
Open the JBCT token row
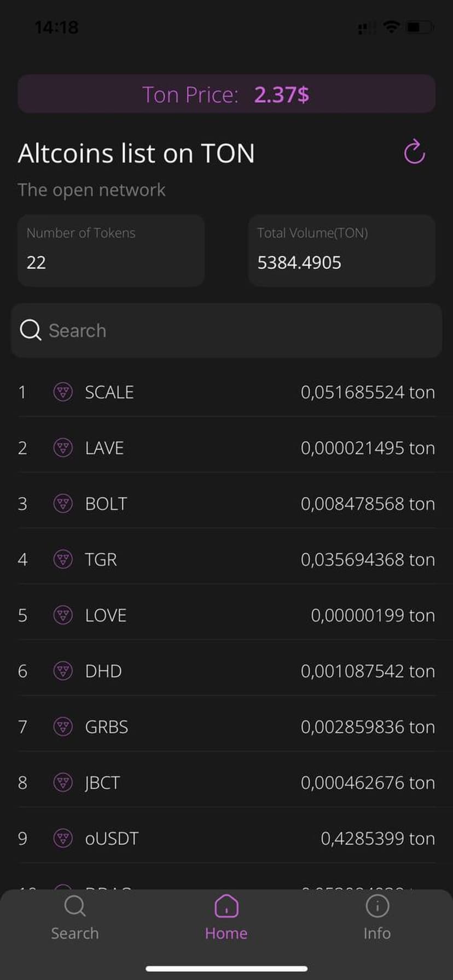226,782
